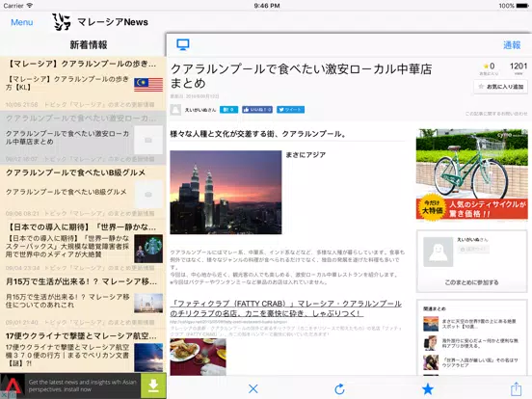Viewport: 532px width, 399px height.
Task: Open the share sheet icon
Action: (x=516, y=388)
